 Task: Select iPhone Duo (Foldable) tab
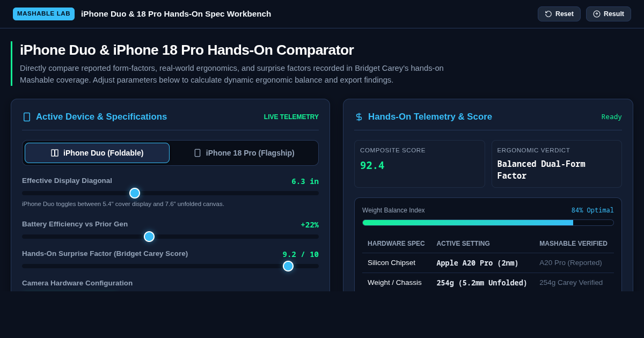pyautogui.click(x=97, y=153)
